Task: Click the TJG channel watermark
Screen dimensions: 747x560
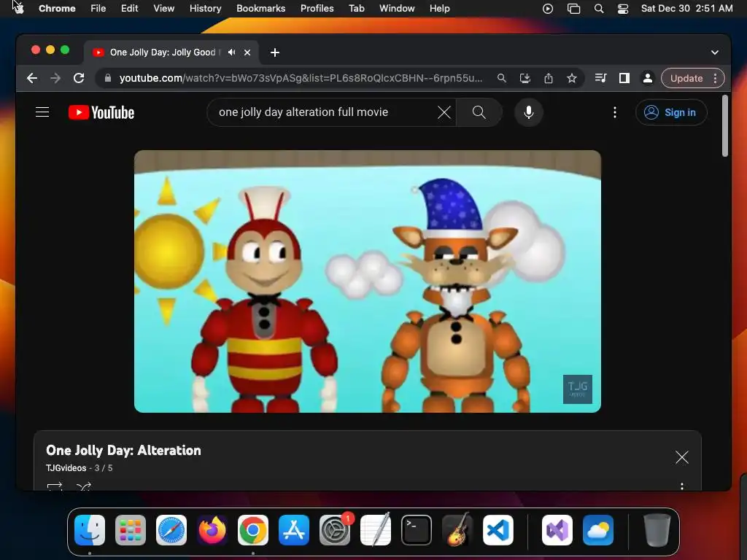Action: (578, 389)
